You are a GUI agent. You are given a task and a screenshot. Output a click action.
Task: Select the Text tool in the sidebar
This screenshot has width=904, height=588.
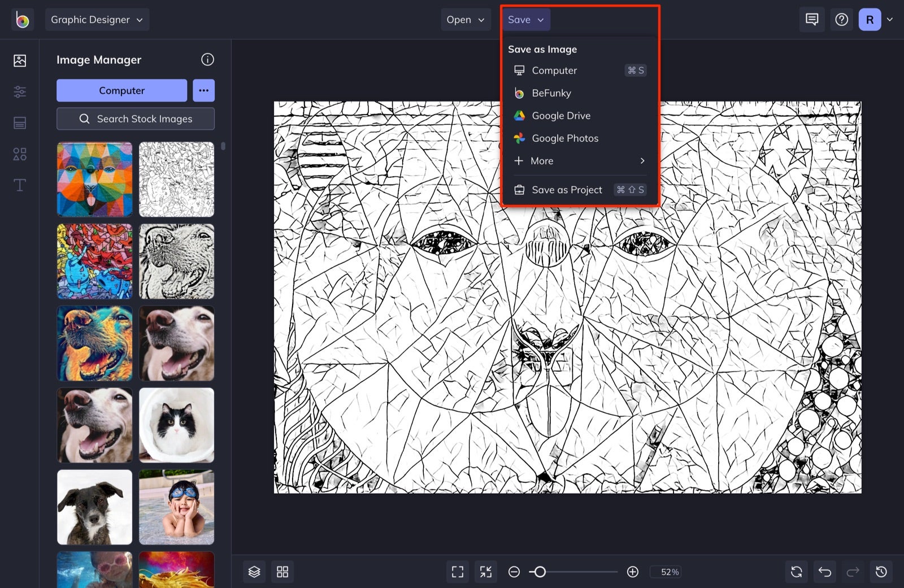[x=20, y=185]
